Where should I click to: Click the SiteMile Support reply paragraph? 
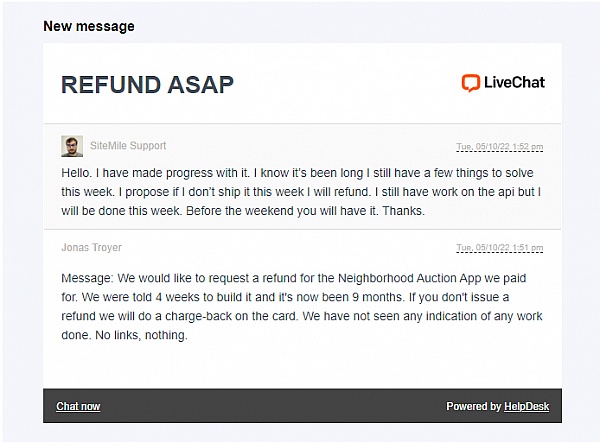pyautogui.click(x=300, y=192)
